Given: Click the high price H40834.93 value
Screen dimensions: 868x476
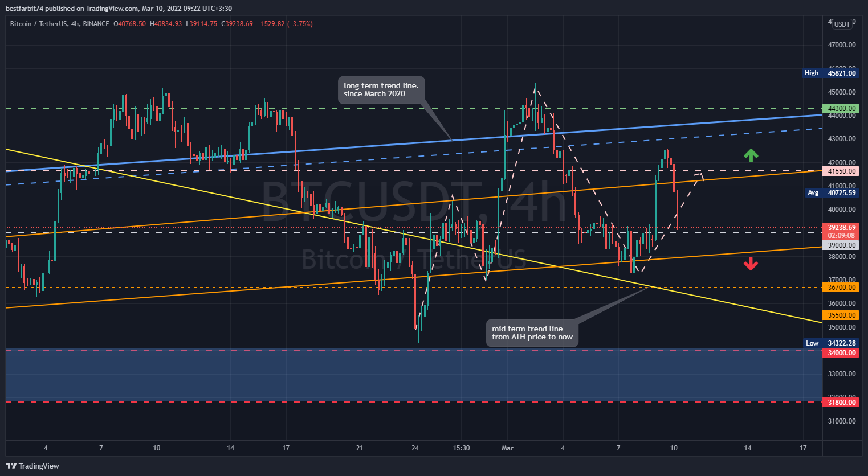Looking at the screenshot, I should (x=166, y=24).
